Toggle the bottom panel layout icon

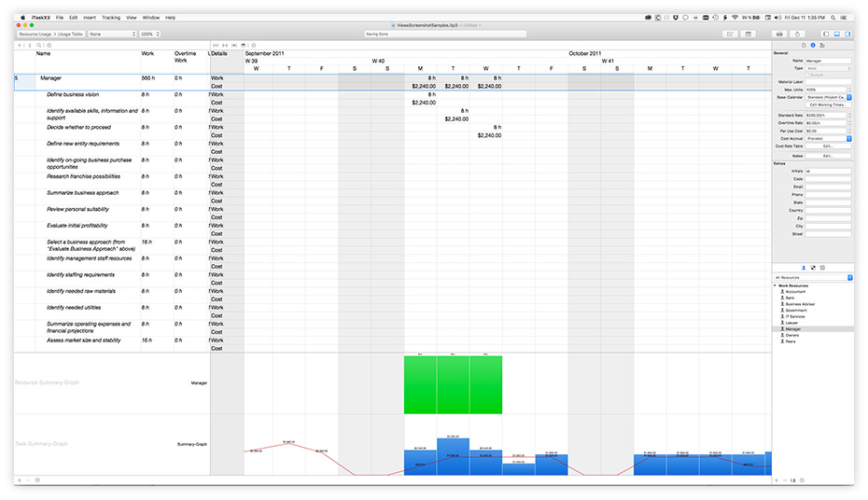click(x=836, y=35)
